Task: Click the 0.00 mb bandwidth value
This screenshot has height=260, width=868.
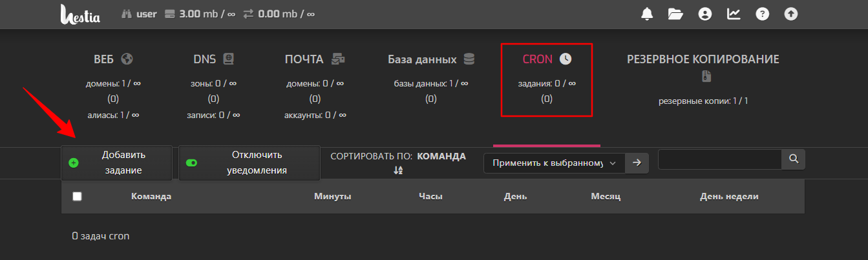Action: coord(286,14)
